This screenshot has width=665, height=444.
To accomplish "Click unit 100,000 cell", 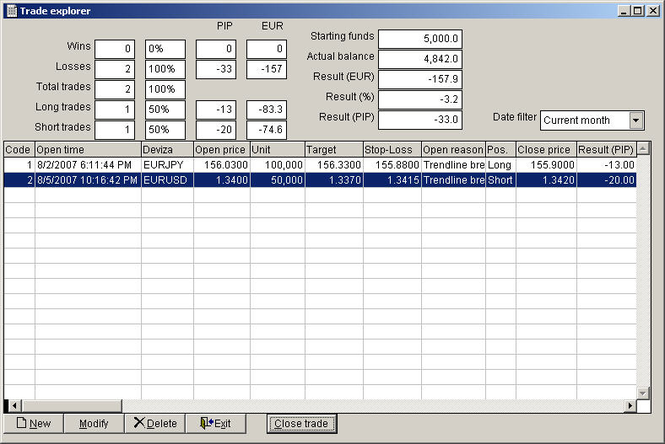I will pyautogui.click(x=277, y=165).
